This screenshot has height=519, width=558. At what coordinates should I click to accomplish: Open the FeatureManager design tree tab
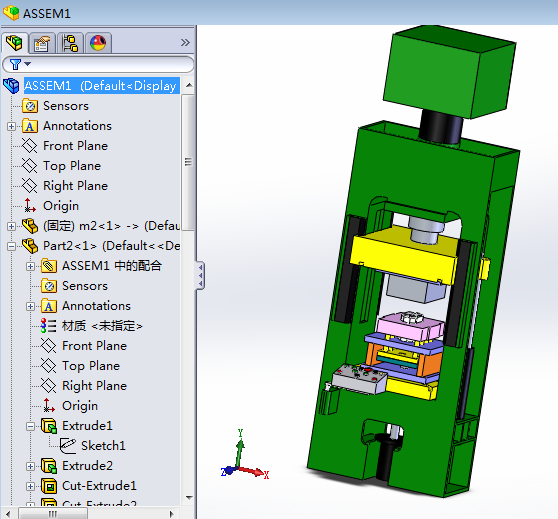coord(14,43)
